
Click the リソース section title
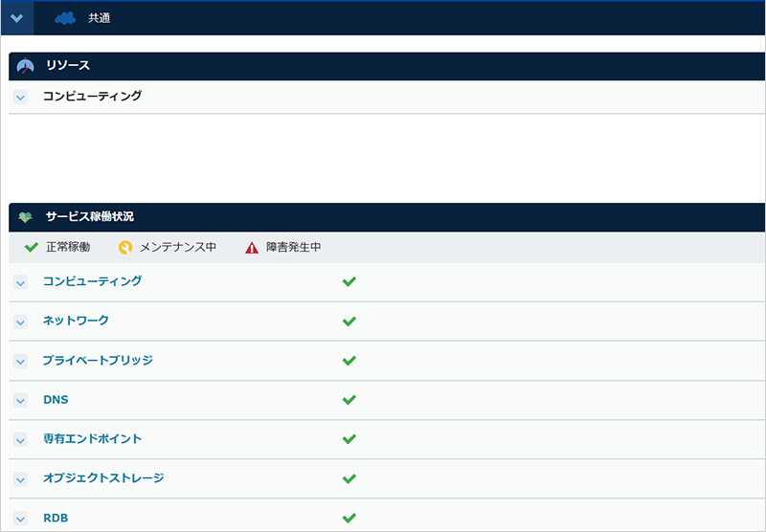pyautogui.click(x=68, y=65)
